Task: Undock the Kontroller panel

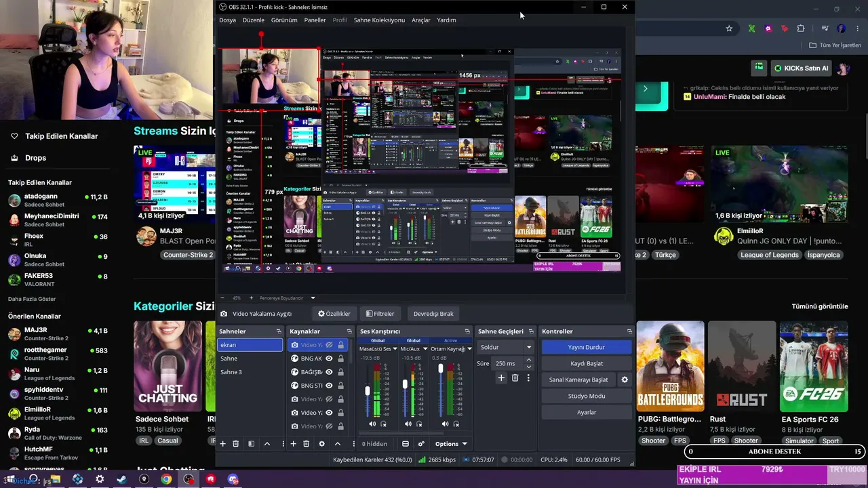Action: tap(629, 331)
